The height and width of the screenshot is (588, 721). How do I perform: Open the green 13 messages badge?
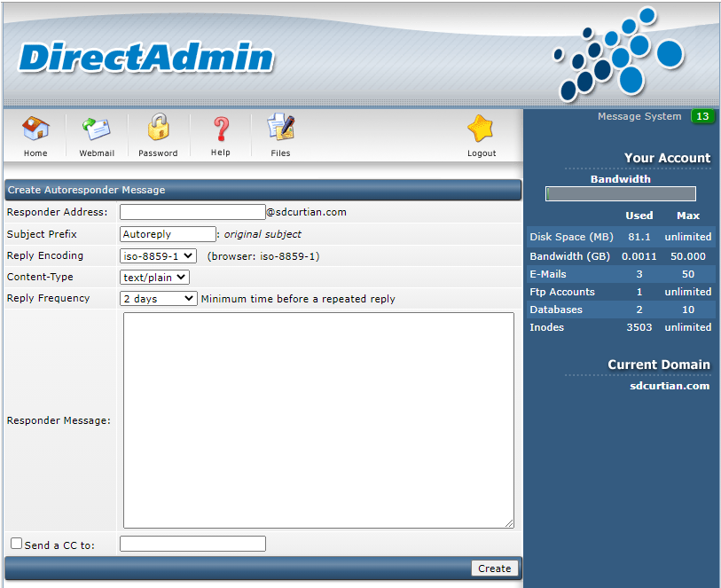pyautogui.click(x=702, y=116)
